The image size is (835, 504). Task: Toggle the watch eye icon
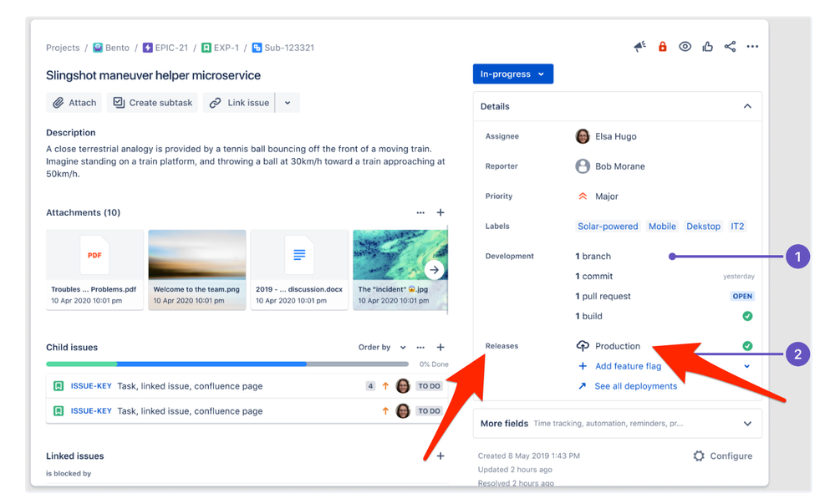coord(685,46)
